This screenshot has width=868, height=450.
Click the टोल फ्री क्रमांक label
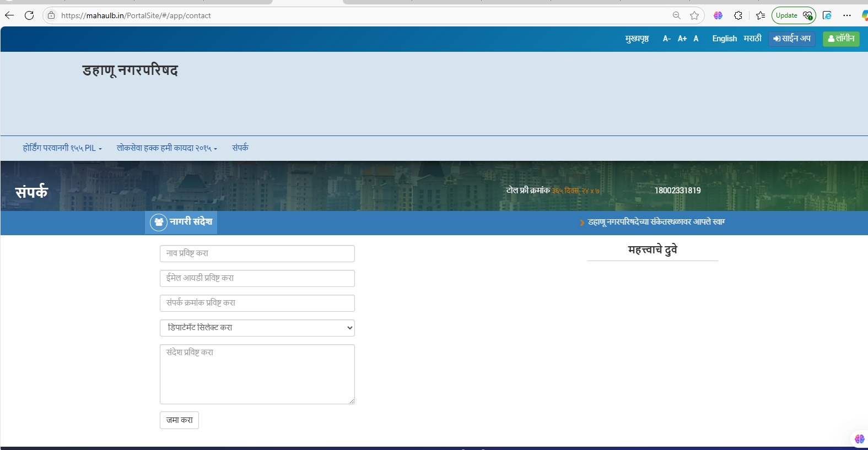(x=528, y=190)
